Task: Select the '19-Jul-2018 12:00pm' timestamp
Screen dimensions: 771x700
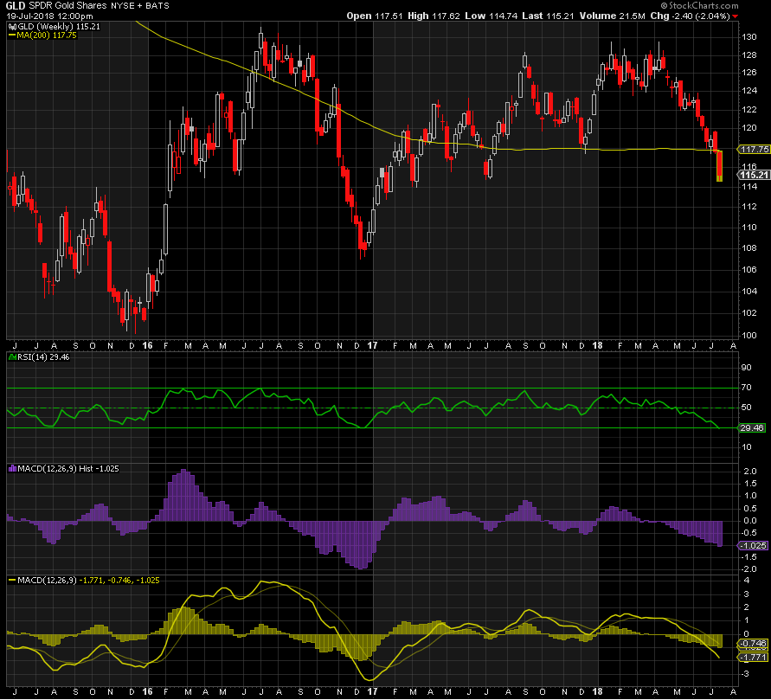Action: point(49,16)
